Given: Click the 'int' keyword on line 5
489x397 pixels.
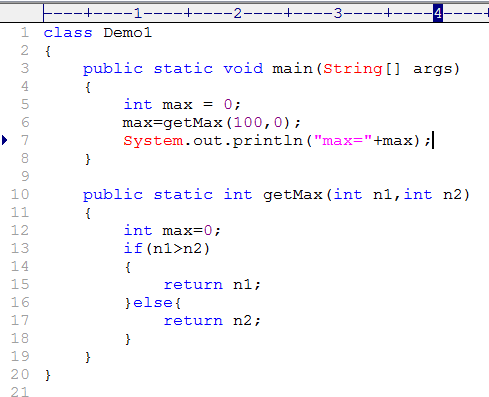Looking at the screenshot, I should pyautogui.click(x=138, y=104).
